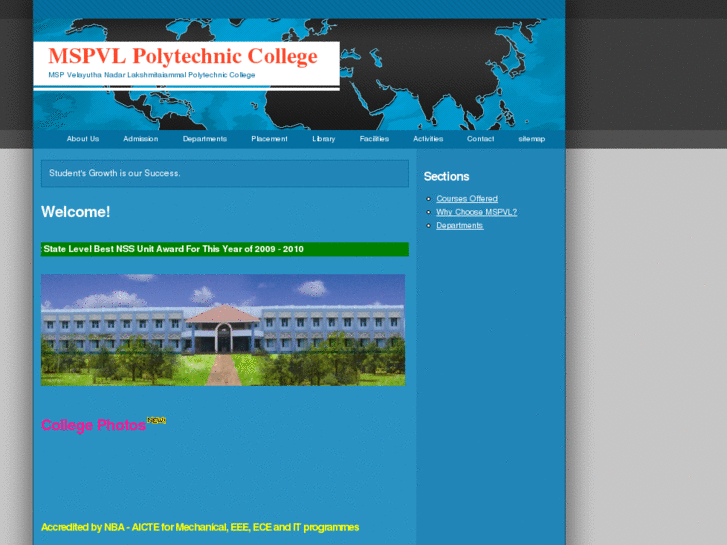Open the About Us menu item

(x=83, y=139)
